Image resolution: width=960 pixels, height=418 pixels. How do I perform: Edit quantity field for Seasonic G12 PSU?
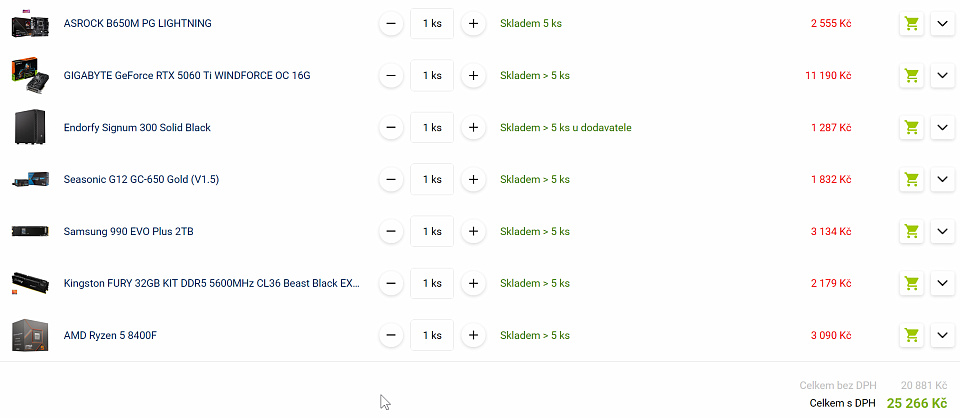pyautogui.click(x=432, y=180)
